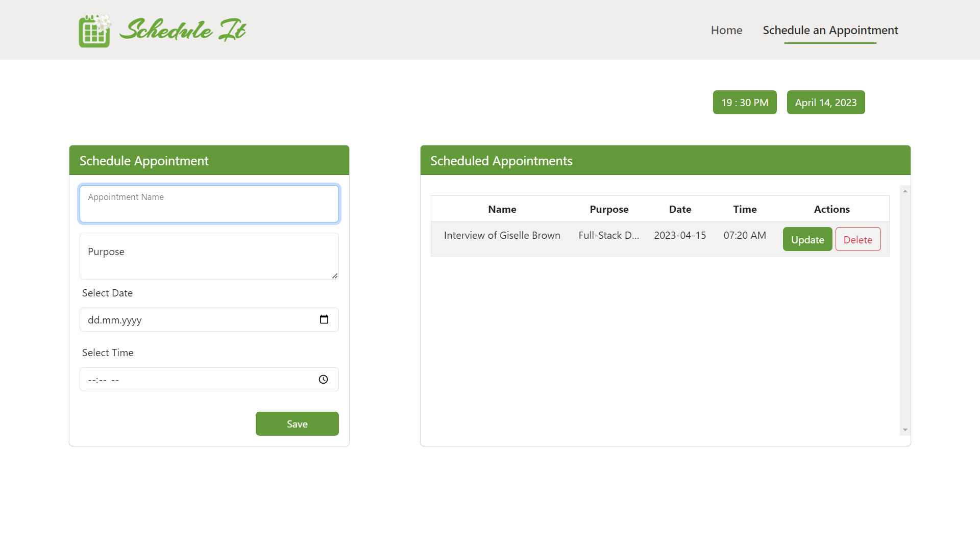
Task: Click the dd.mm.yyyy date field
Action: (x=209, y=319)
